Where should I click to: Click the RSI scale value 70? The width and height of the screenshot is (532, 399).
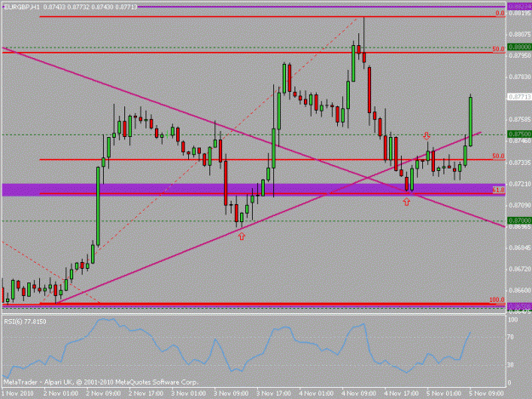click(x=512, y=337)
